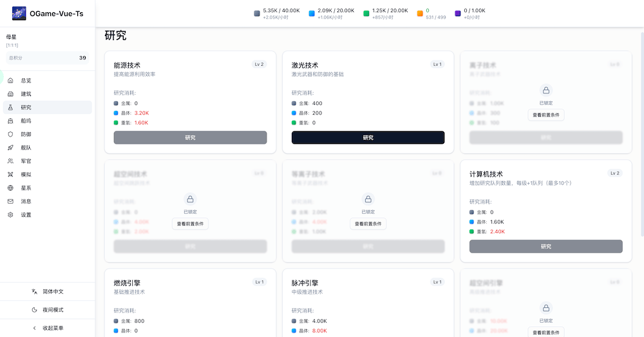Click the Settings (设置) gear icon

(10, 215)
